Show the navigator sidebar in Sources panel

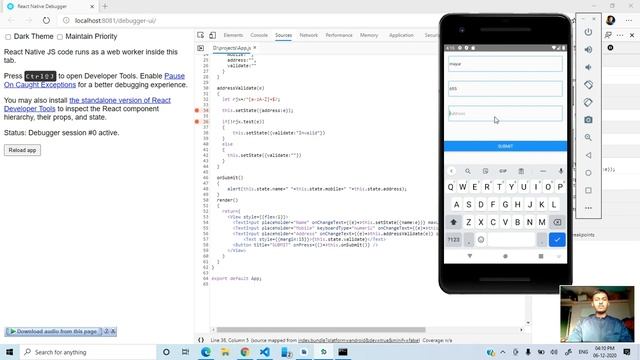coord(200,48)
